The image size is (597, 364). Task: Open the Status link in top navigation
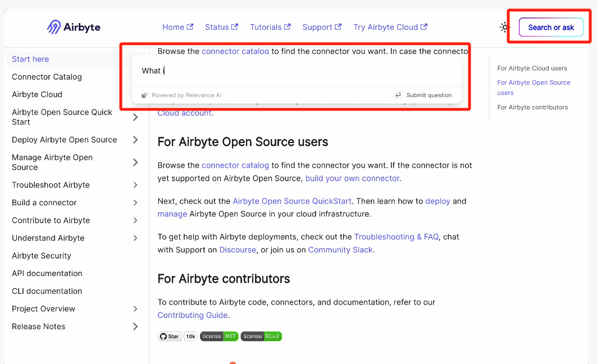(221, 27)
